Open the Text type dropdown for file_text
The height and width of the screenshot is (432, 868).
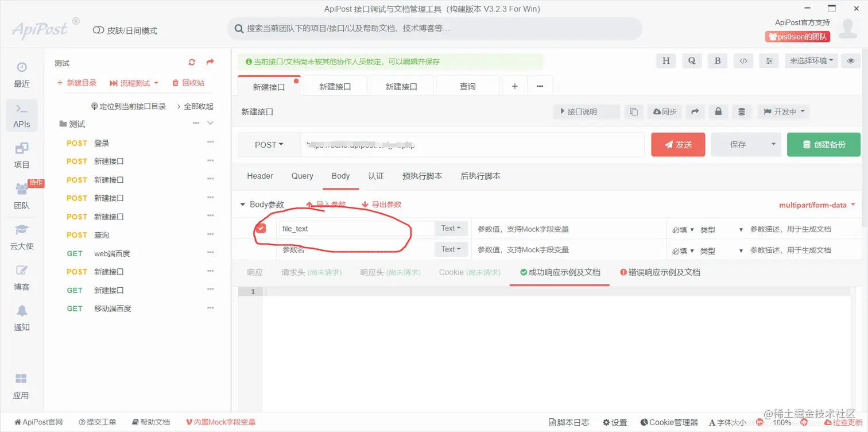click(x=451, y=229)
